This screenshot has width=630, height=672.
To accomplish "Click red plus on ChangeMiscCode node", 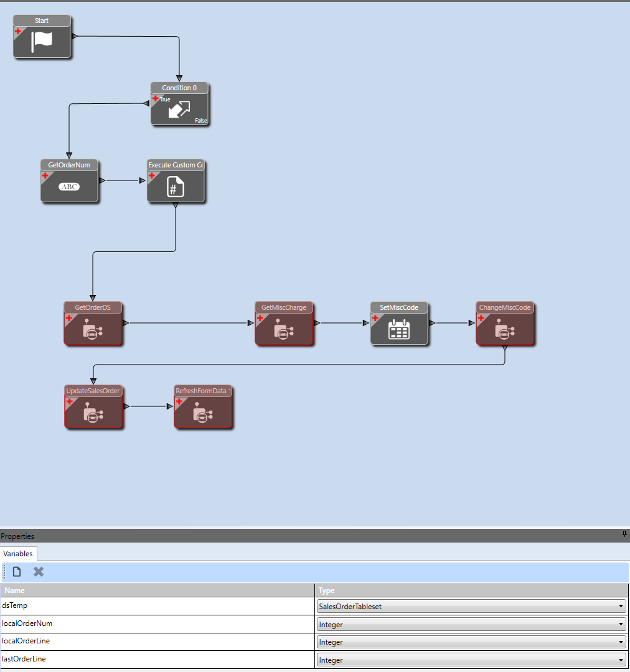I will (481, 318).
